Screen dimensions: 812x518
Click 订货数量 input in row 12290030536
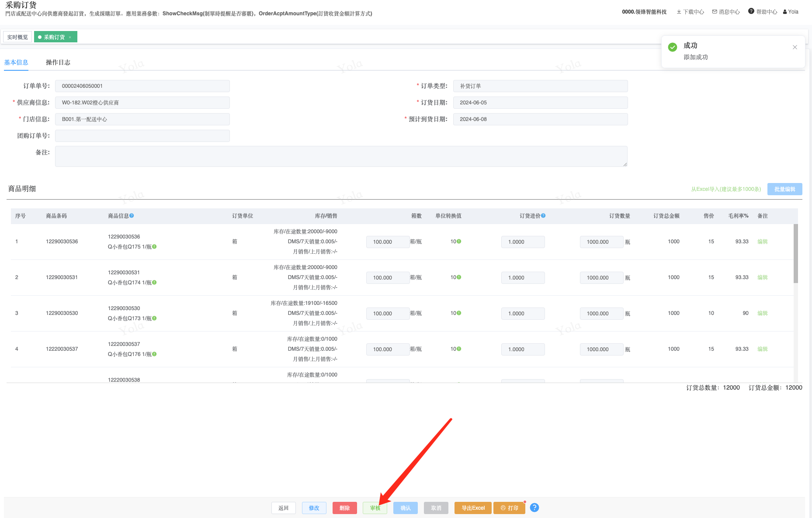coord(602,242)
